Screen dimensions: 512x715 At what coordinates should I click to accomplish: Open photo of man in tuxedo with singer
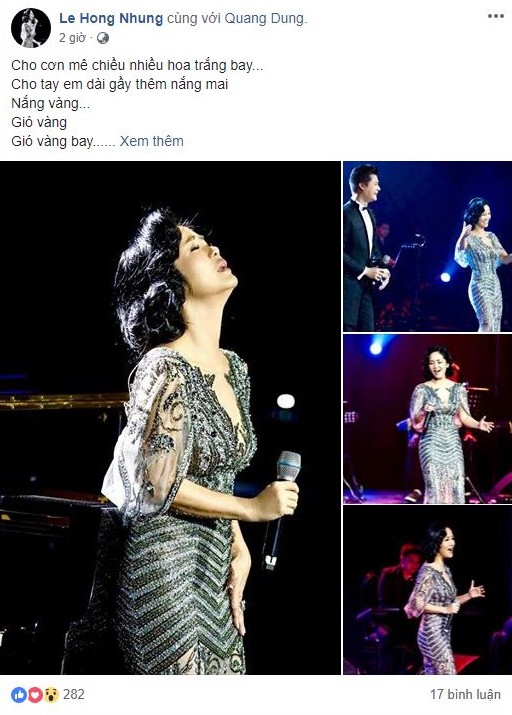[428, 246]
